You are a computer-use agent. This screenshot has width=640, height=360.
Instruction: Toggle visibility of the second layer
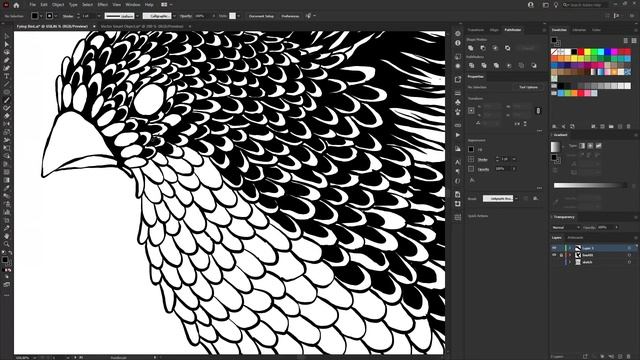pos(554,255)
